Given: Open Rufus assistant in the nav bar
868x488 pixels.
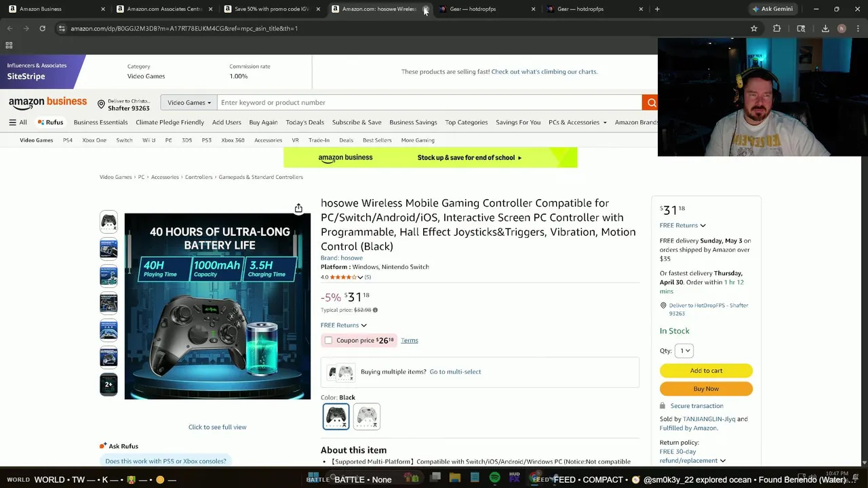Looking at the screenshot, I should (x=50, y=122).
